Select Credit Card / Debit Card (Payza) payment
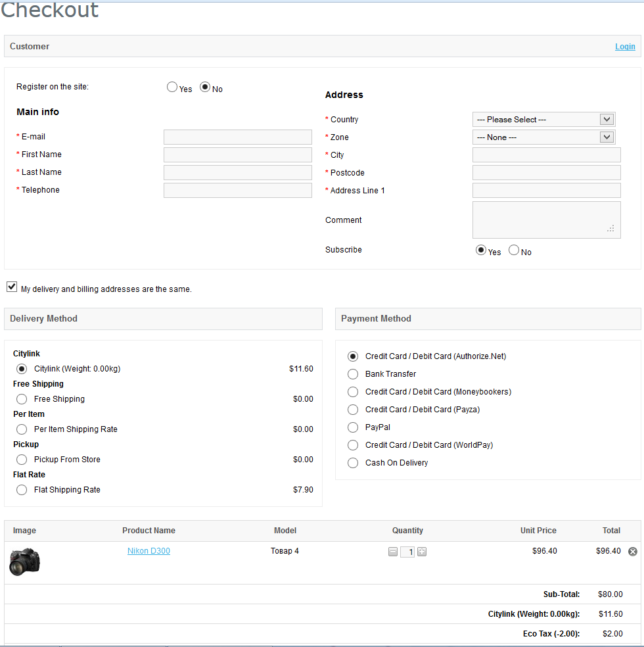The image size is (644, 647). pos(353,410)
